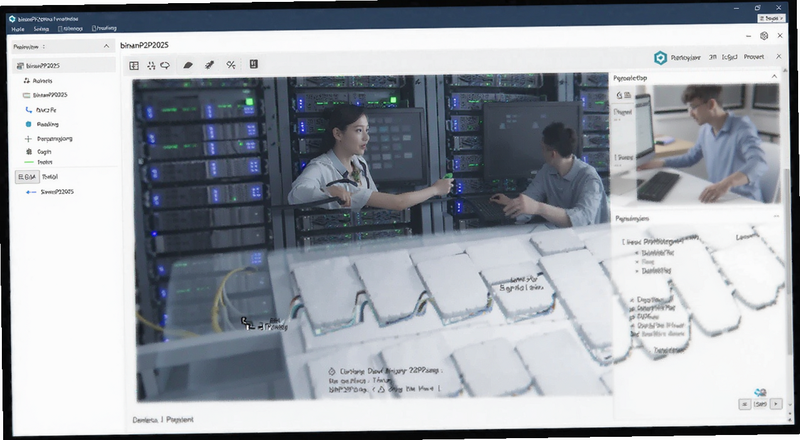Click the bookmark toolbar icon
Image resolution: width=800 pixels, height=440 pixels.
point(254,64)
